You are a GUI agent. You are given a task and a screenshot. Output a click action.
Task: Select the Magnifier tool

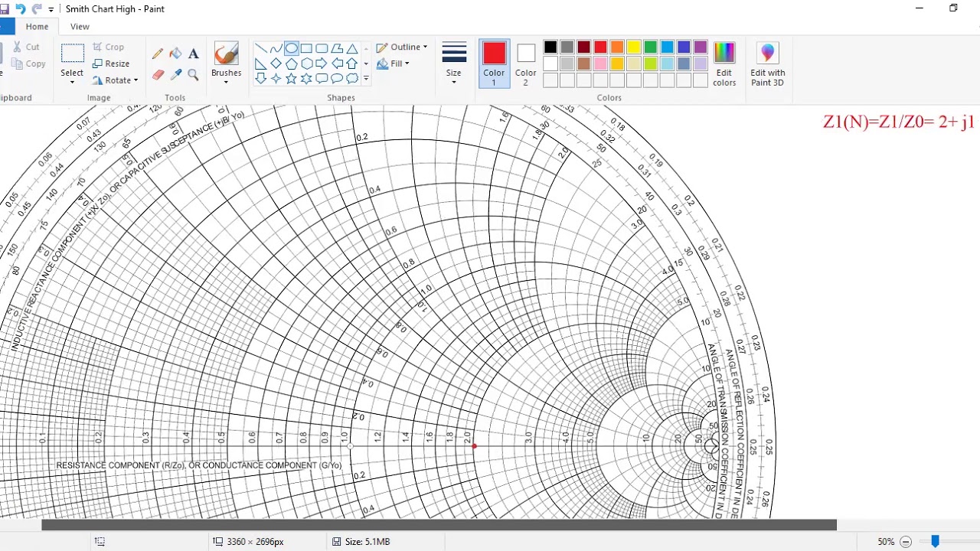tap(193, 74)
